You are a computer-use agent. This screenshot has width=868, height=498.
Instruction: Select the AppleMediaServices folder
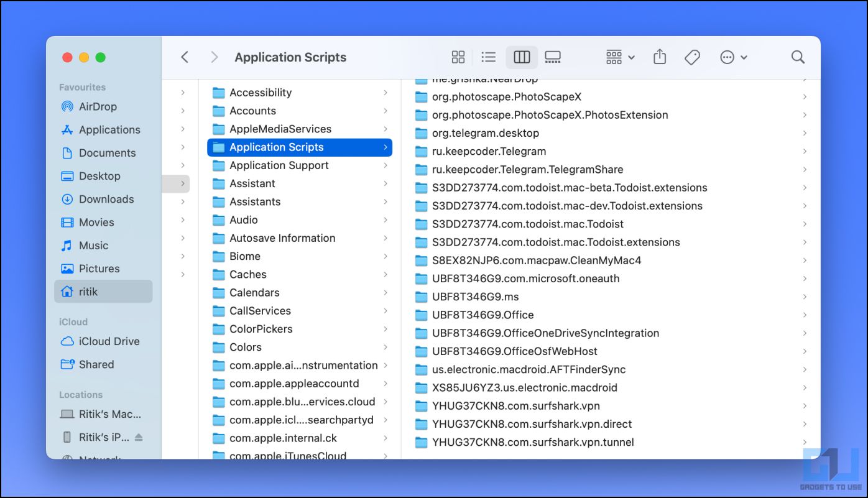(x=300, y=129)
